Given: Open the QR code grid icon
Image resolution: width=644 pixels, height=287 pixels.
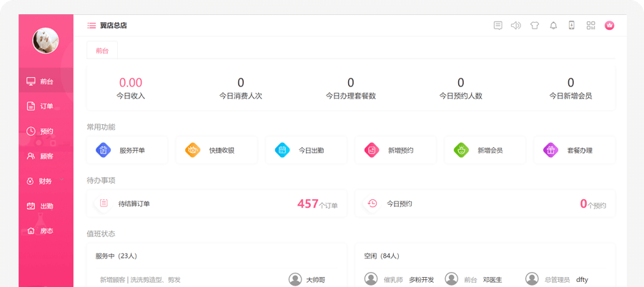Looking at the screenshot, I should (x=590, y=26).
